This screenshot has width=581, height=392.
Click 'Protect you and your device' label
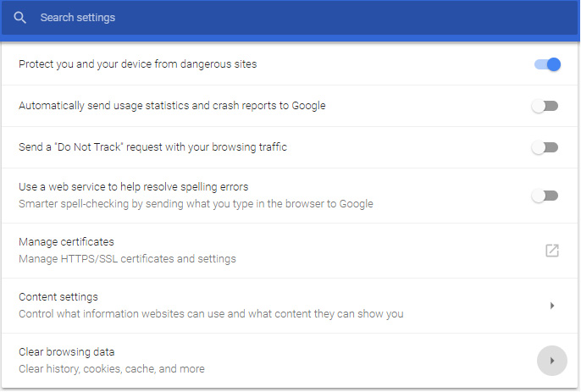coord(138,64)
